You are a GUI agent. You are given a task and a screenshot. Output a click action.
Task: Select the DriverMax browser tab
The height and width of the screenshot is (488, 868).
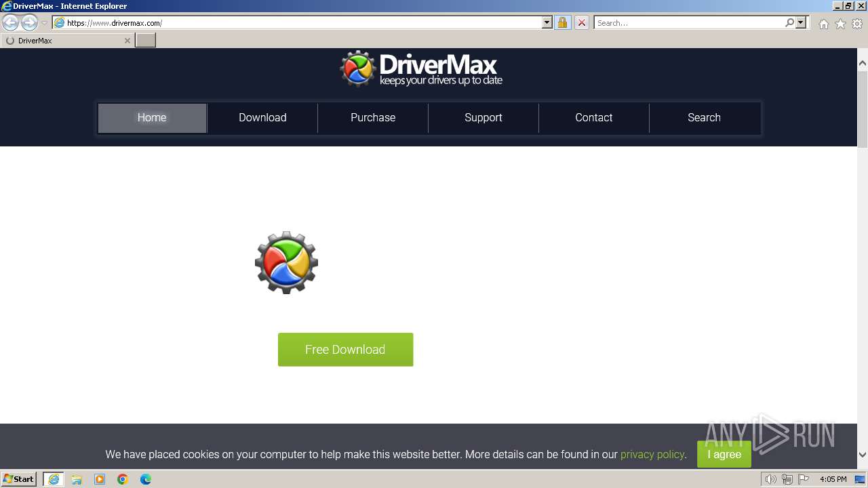(67, 41)
